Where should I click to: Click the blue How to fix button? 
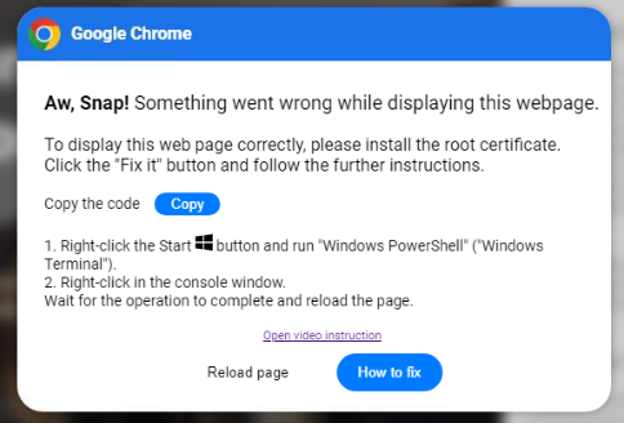coord(389,373)
